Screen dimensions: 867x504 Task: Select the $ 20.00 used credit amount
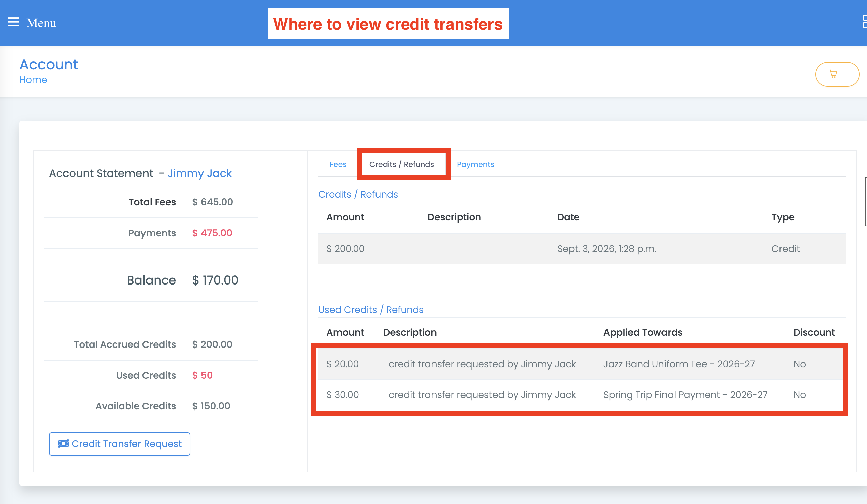pyautogui.click(x=342, y=364)
